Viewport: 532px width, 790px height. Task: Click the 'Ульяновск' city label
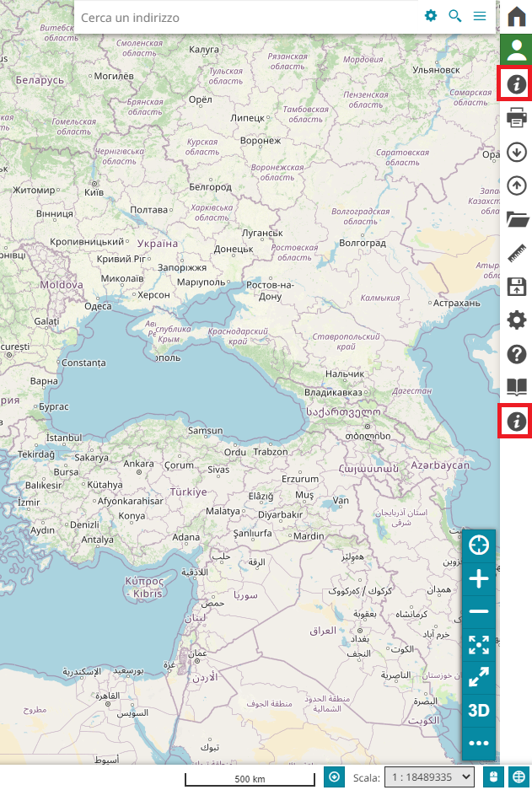pyautogui.click(x=436, y=70)
